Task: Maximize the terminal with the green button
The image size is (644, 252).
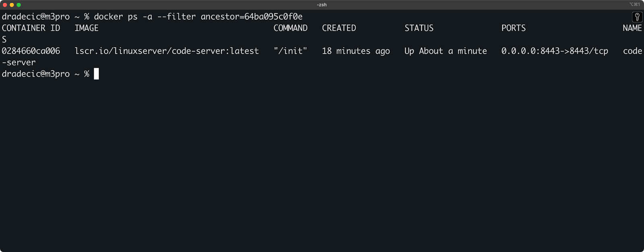Action: 19,5
